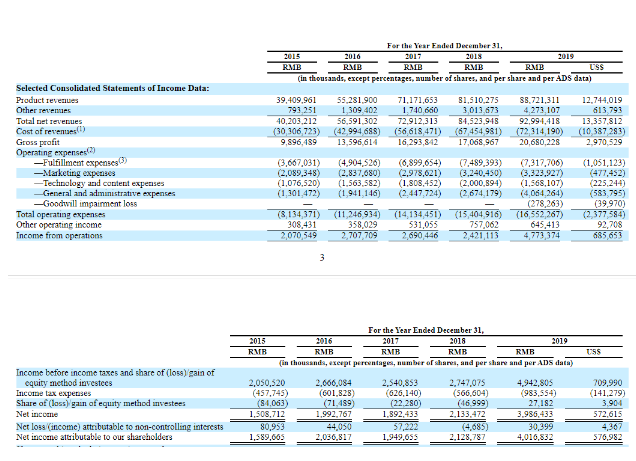Click the Total operating expenses row label
Screen dimensions: 636x461
(60, 214)
